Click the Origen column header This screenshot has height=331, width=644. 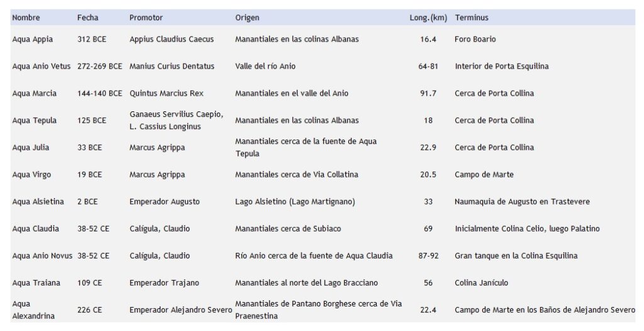tap(247, 18)
